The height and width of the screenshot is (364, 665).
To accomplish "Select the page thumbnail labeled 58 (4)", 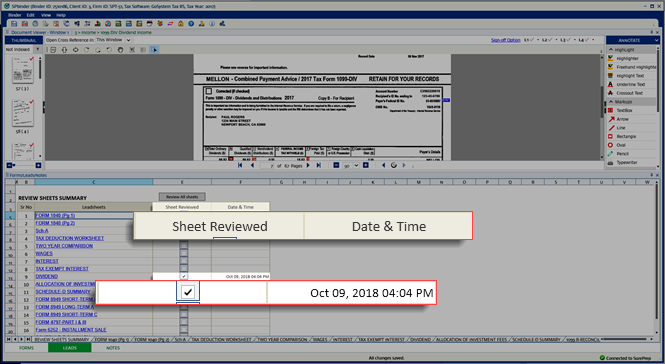I will [22, 113].
